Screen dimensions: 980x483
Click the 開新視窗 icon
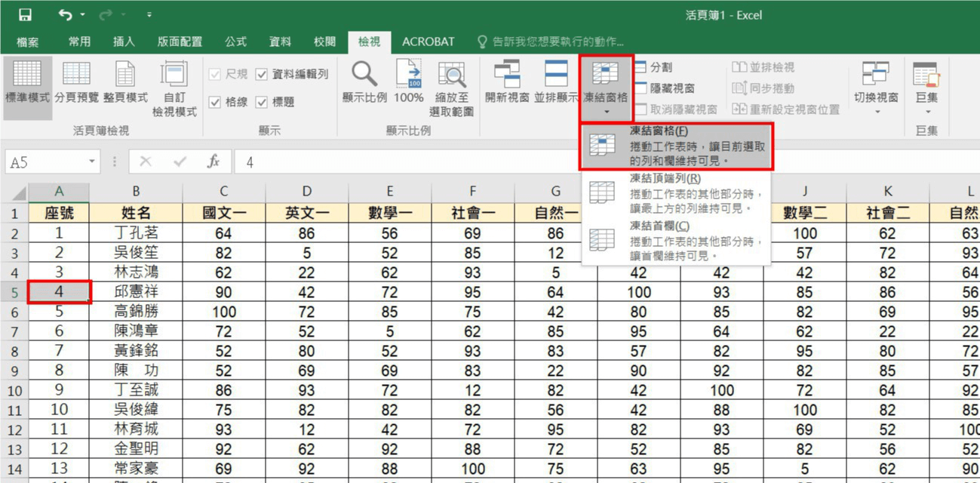[x=507, y=82]
